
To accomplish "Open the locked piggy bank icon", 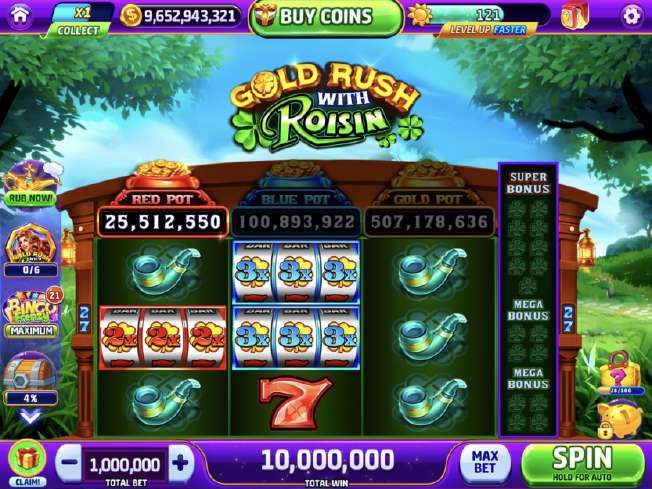I will 618,419.
